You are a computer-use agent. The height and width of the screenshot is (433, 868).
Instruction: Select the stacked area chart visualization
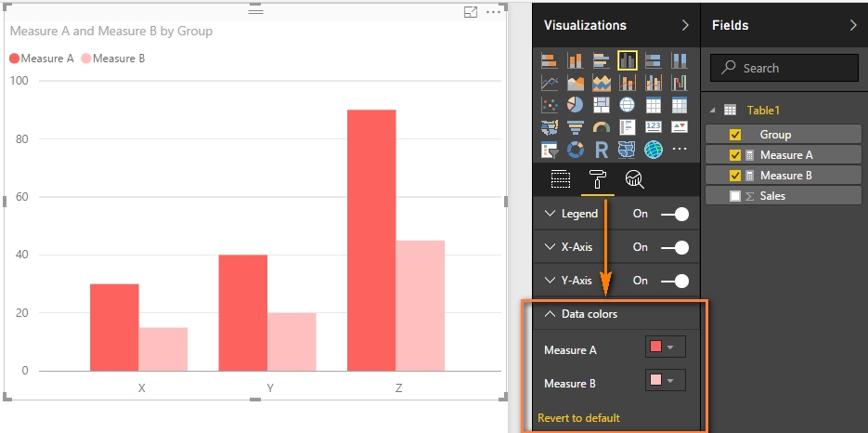(602, 83)
